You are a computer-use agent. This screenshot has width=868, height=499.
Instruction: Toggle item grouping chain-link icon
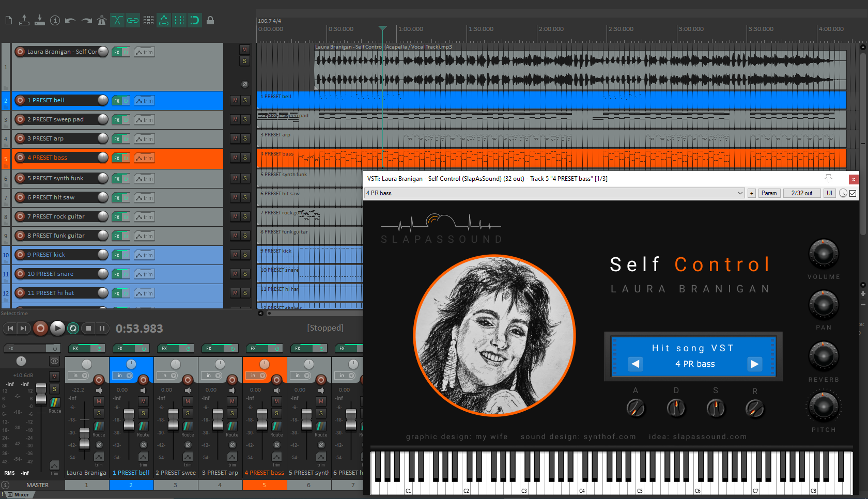click(133, 20)
